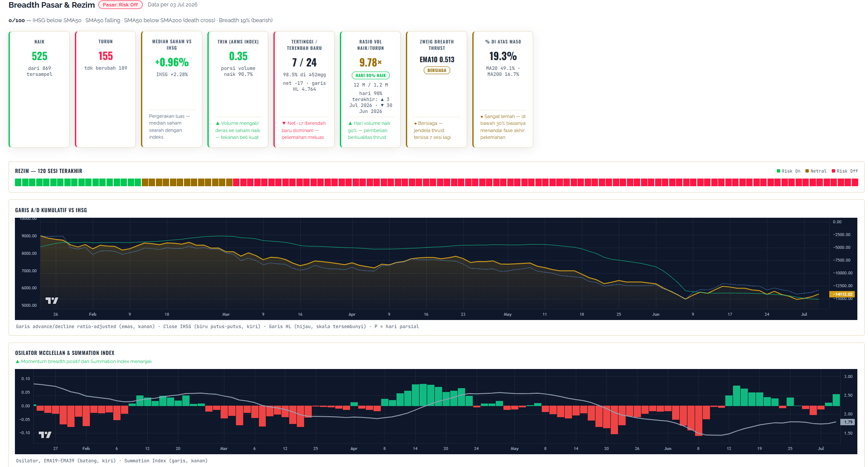Click the +0.96% median saham value
Image resolution: width=868 pixels, height=467 pixels.
[172, 62]
